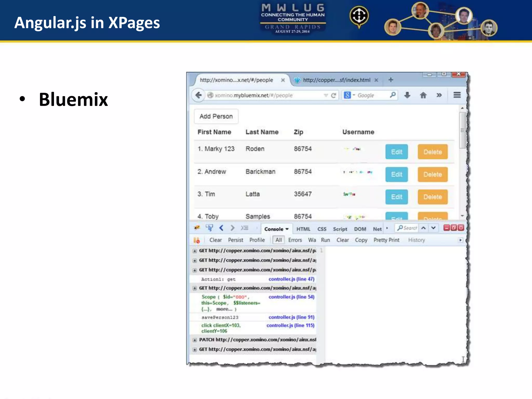The height and width of the screenshot is (399, 532).
Task: Close the xomino people tab
Action: click(x=283, y=80)
